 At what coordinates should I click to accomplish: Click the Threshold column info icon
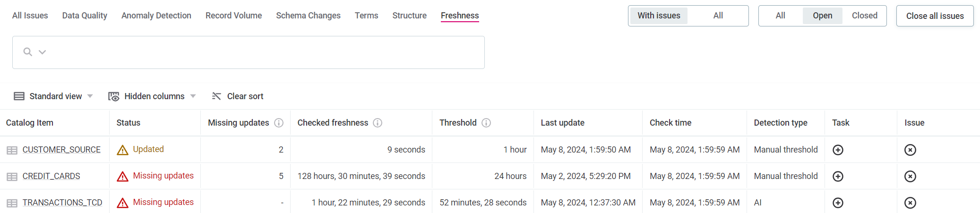486,123
